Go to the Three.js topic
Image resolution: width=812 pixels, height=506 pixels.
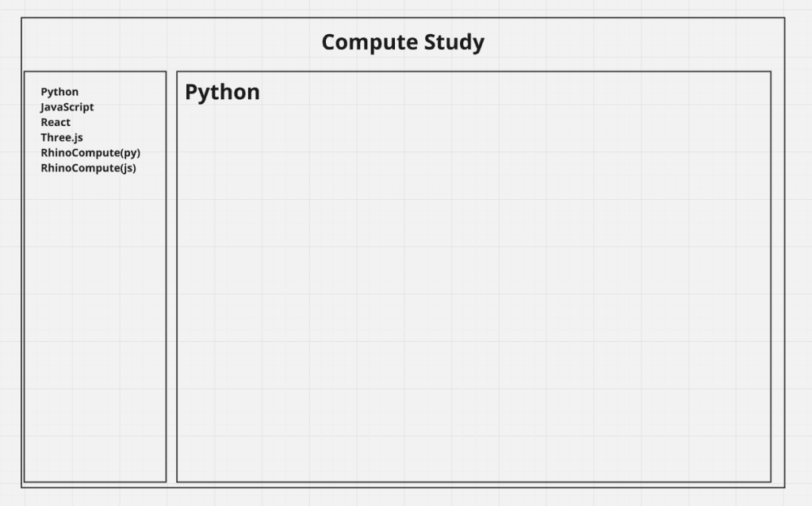(62, 137)
